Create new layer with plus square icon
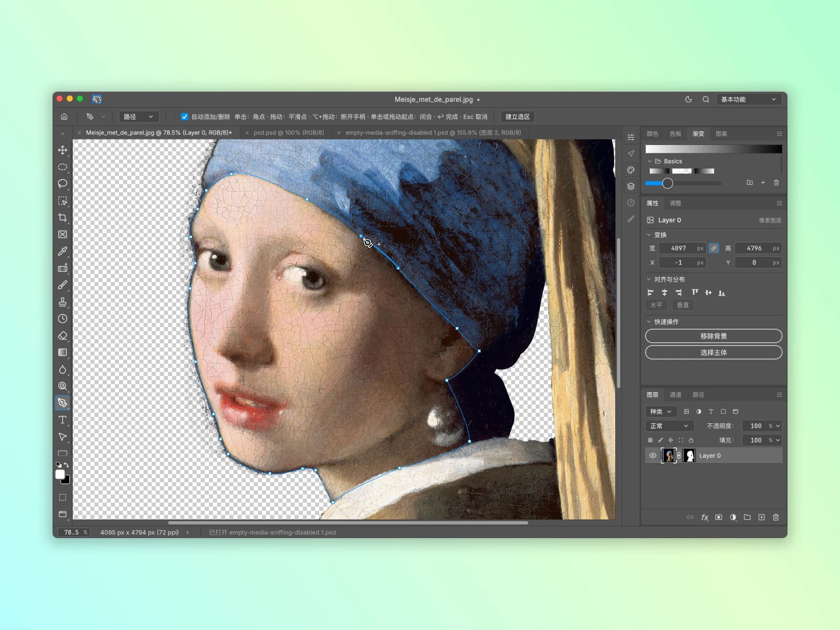Viewport: 840px width, 630px height. (x=762, y=517)
